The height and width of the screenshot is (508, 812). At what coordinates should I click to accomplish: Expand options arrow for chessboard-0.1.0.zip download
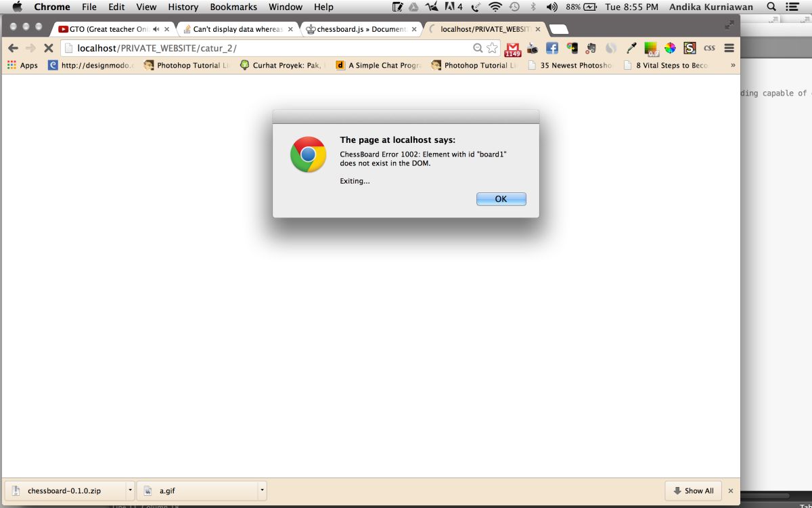[130, 490]
